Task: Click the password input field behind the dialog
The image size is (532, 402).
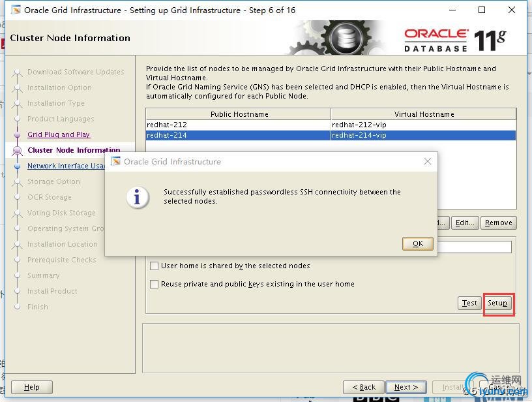Action: tap(475, 247)
